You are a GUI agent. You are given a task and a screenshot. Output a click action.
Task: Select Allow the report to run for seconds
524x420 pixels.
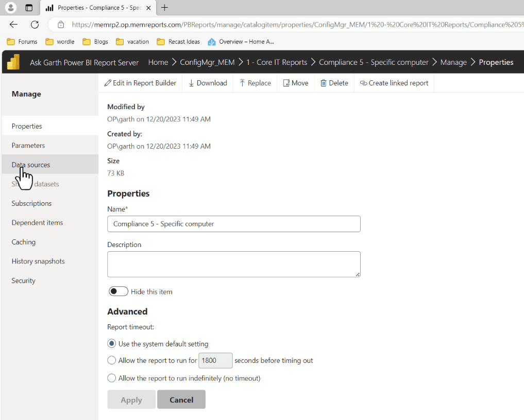112,360
